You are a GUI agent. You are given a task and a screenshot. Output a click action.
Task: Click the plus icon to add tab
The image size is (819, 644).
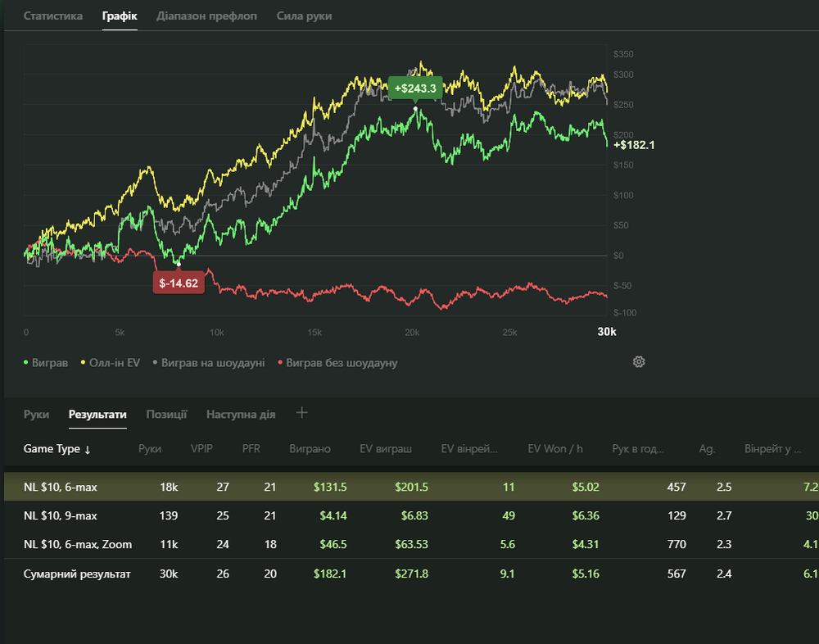[301, 413]
